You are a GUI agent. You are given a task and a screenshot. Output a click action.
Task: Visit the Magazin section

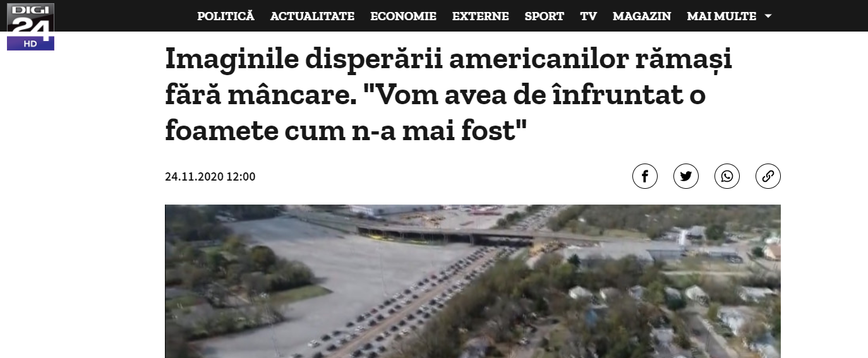642,16
